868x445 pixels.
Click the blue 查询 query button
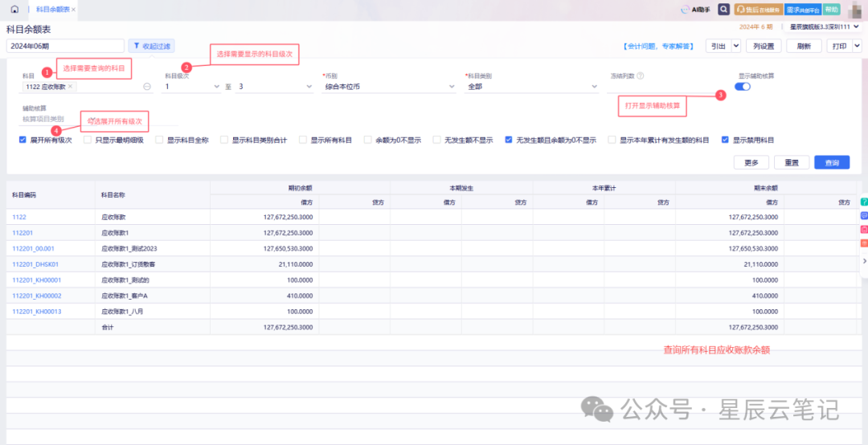(832, 163)
